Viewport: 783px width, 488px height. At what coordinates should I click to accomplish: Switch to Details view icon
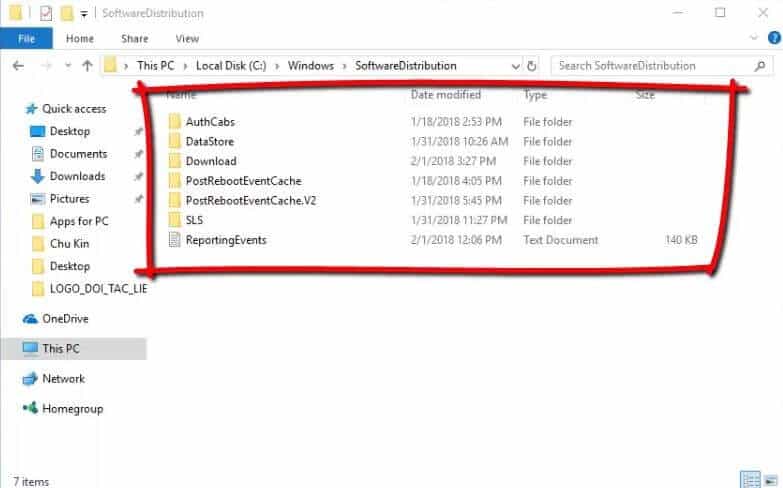(x=750, y=479)
